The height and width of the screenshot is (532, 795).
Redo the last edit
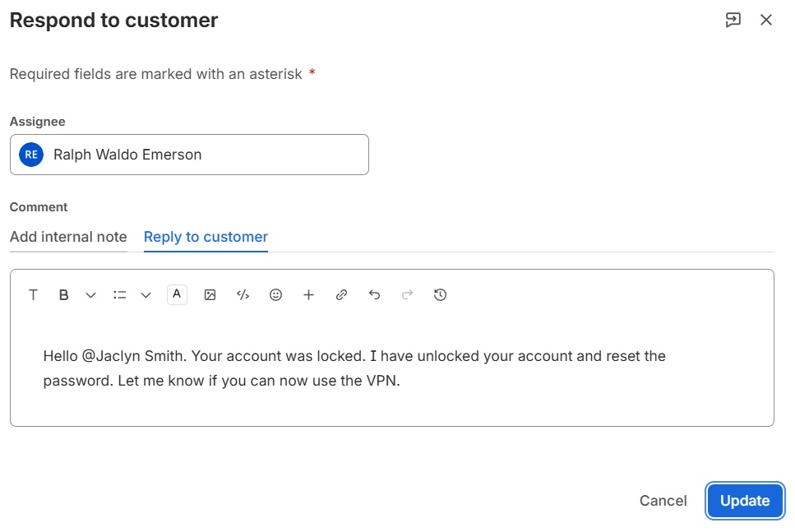pos(407,294)
